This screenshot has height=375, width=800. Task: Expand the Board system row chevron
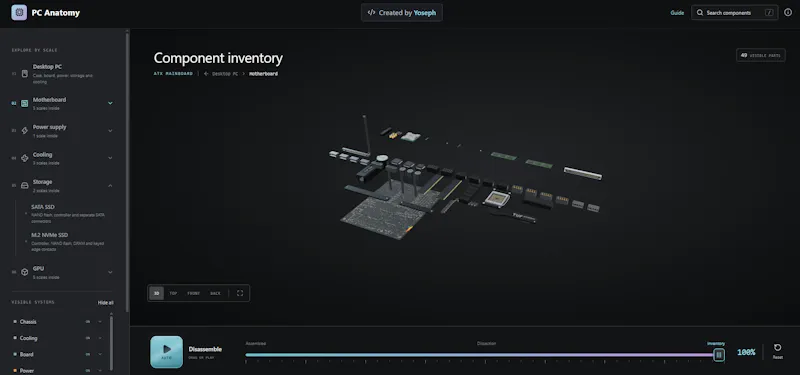pyautogui.click(x=99, y=355)
